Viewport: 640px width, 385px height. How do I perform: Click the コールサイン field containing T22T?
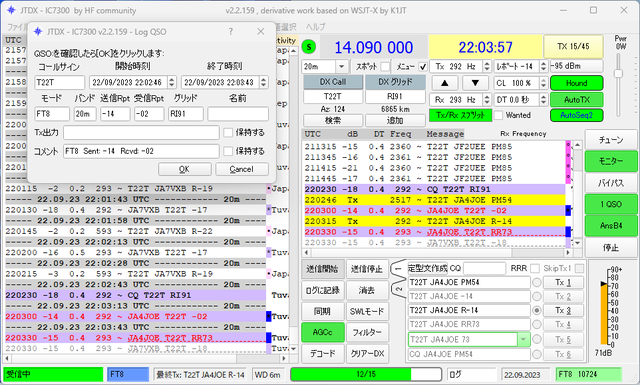[60, 82]
